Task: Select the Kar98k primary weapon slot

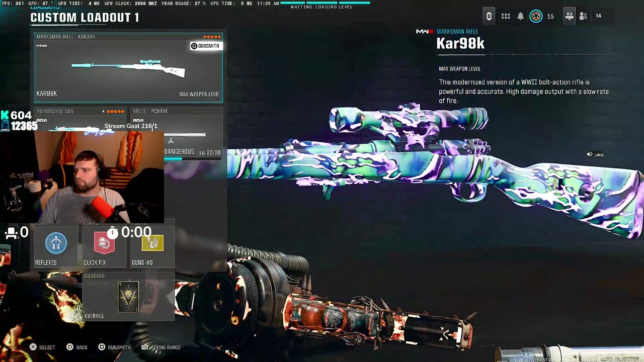Action: click(x=128, y=68)
